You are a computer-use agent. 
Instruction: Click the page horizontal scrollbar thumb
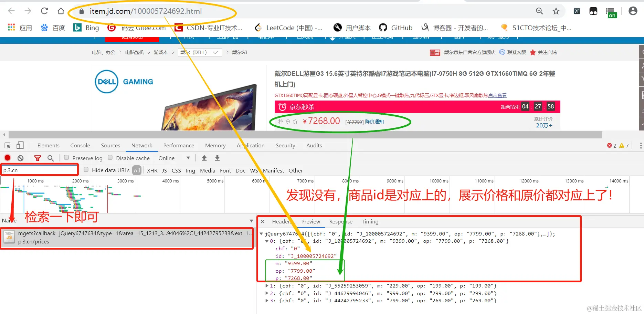[305, 135]
